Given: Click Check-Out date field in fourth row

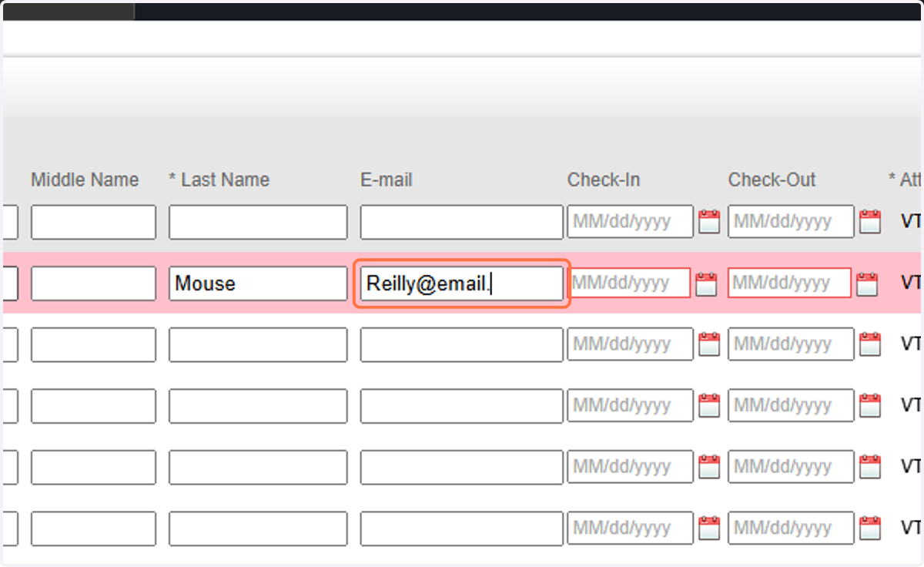Looking at the screenshot, I should click(792, 406).
